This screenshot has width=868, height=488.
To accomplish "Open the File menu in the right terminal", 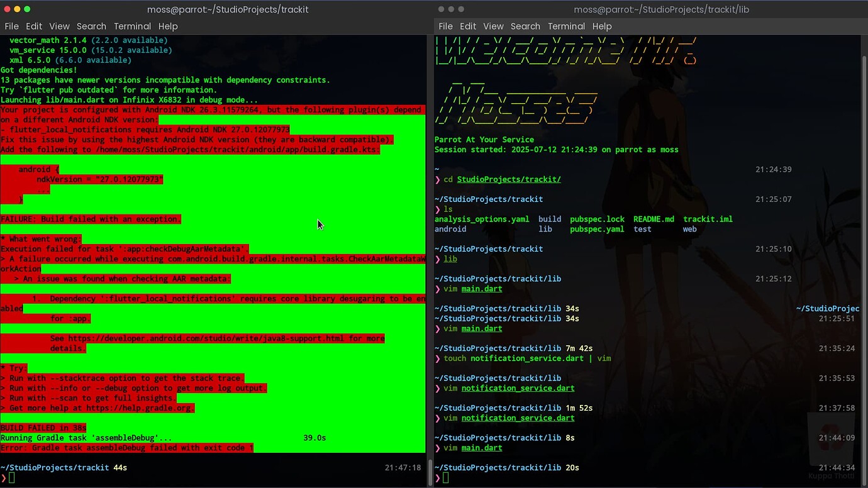I will click(445, 26).
